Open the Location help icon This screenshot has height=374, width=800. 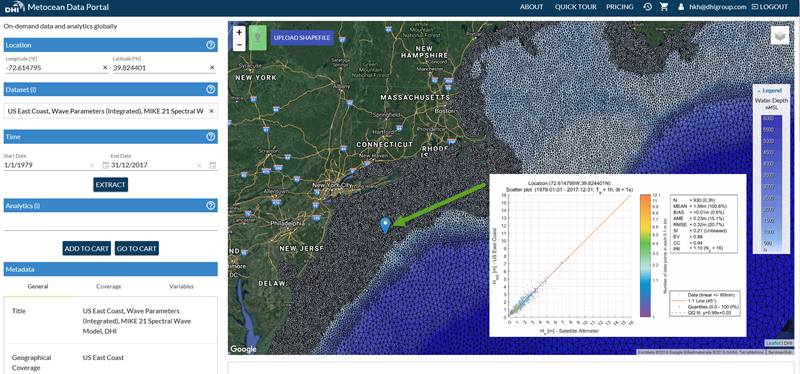click(210, 45)
